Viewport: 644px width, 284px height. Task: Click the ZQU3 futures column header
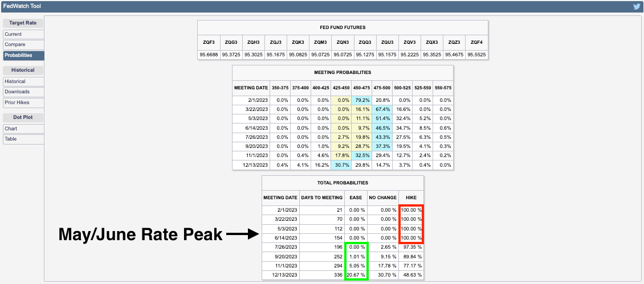point(388,42)
